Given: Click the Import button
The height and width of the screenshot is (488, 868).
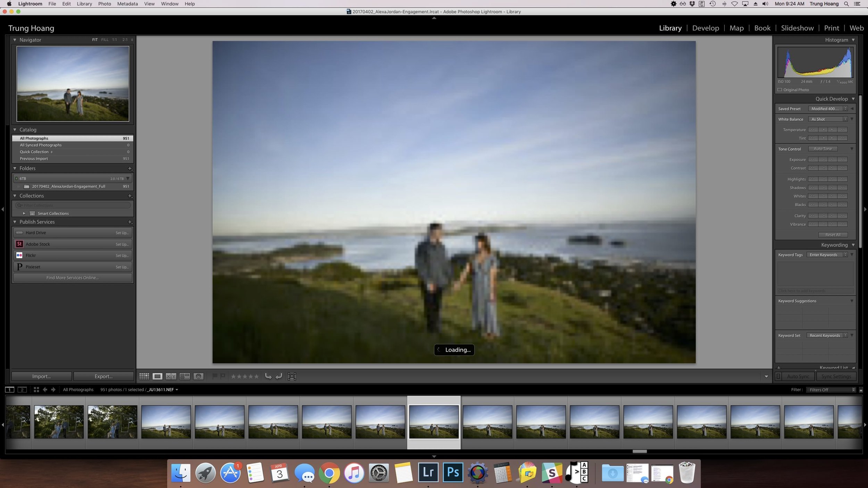Looking at the screenshot, I should point(42,376).
